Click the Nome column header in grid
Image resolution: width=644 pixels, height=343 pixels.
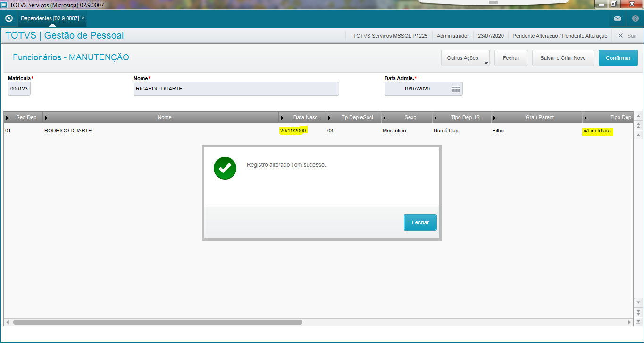pyautogui.click(x=161, y=117)
